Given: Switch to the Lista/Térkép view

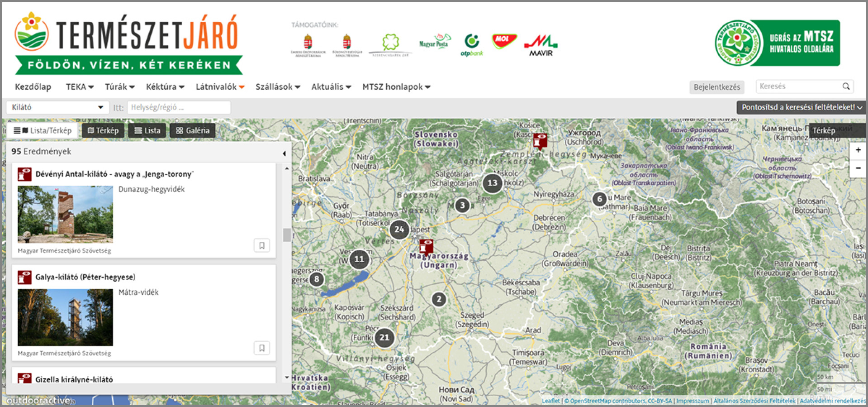Looking at the screenshot, I should (x=42, y=130).
